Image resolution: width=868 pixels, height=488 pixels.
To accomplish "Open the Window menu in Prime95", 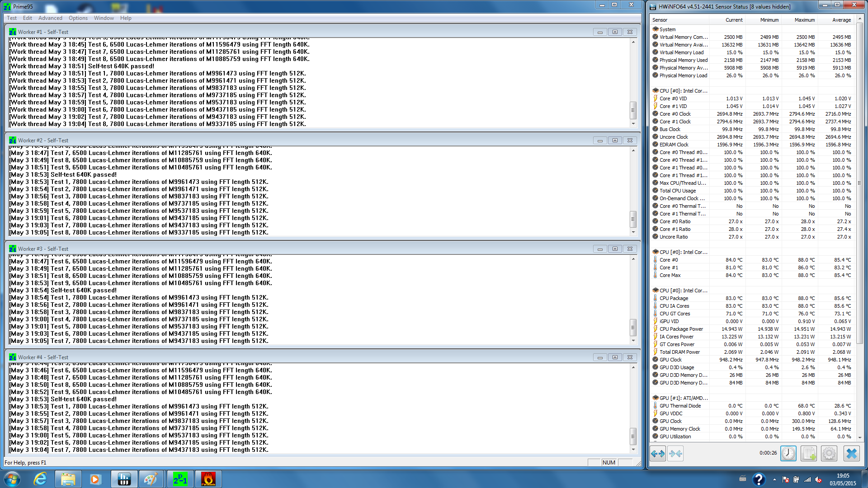I will click(x=104, y=18).
